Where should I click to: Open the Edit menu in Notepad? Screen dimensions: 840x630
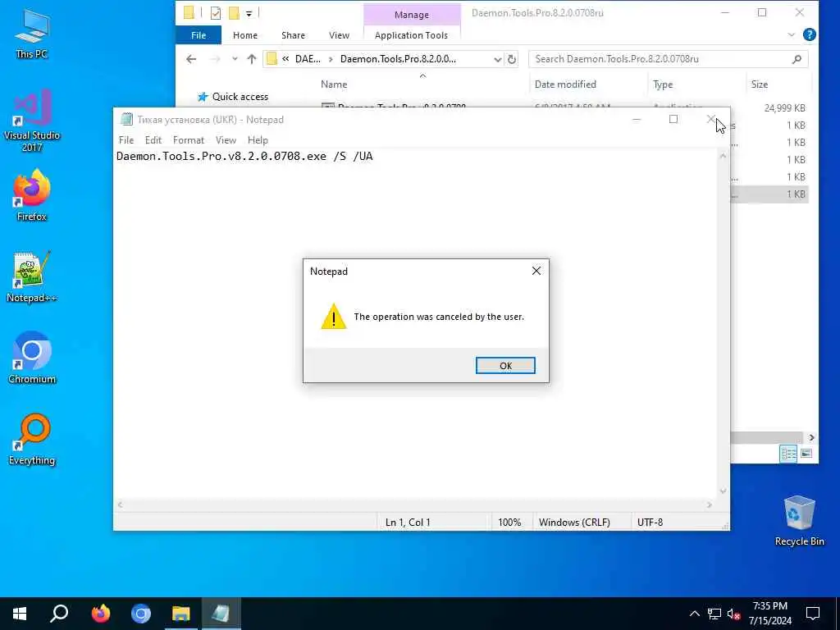pos(153,139)
